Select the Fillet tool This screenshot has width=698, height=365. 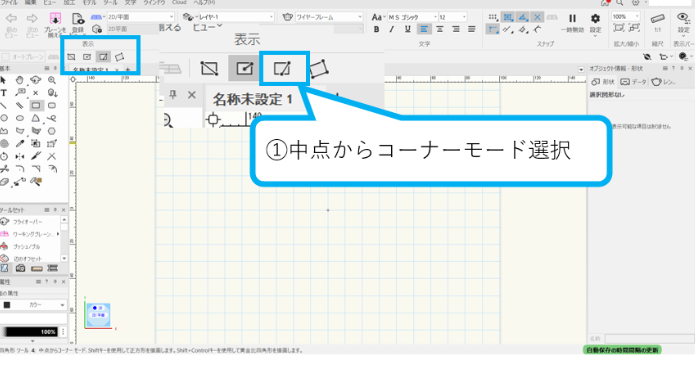coord(20,169)
